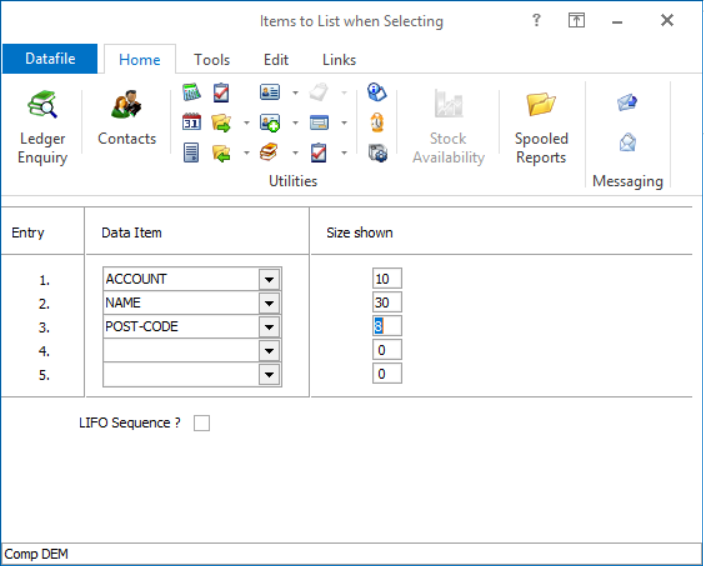Expand the POST-CODE data item dropdown
Screen dimensions: 704x566
269,327
